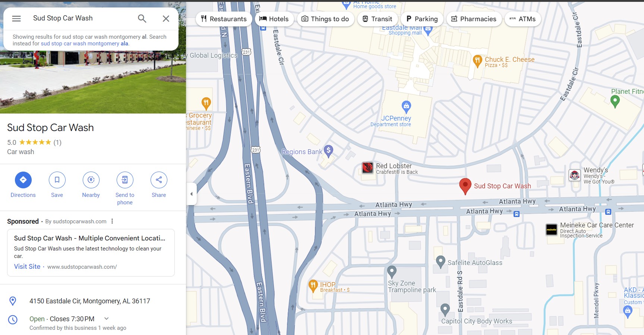Click the address location pin icon

(x=13, y=301)
